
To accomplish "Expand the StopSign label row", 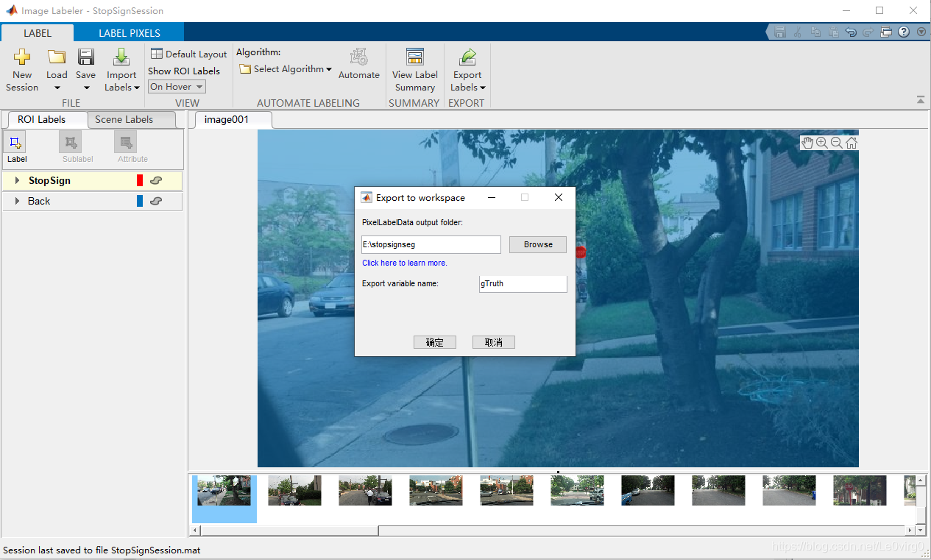I will [x=18, y=180].
